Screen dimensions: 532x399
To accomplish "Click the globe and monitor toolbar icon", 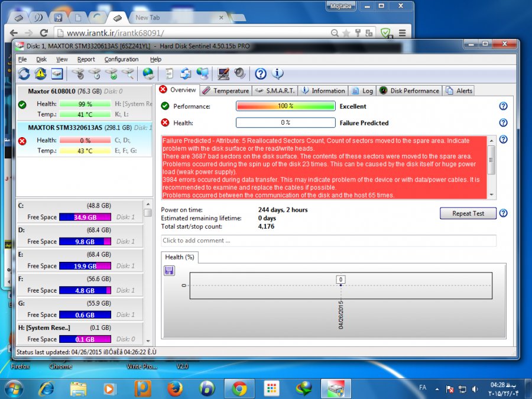I will click(x=203, y=74).
